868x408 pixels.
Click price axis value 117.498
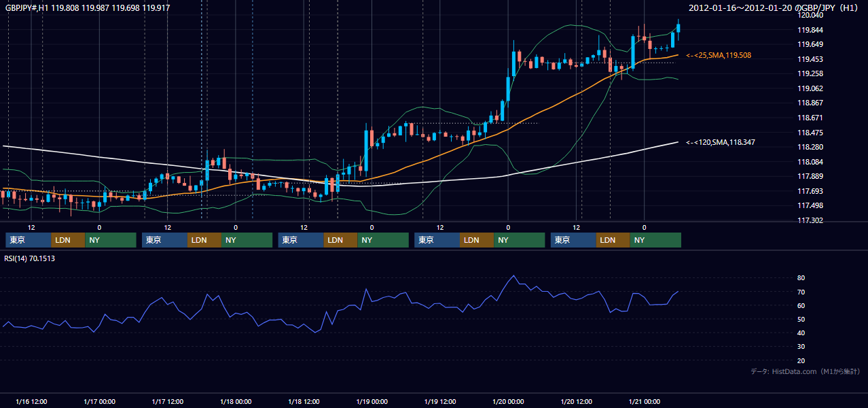pos(810,206)
